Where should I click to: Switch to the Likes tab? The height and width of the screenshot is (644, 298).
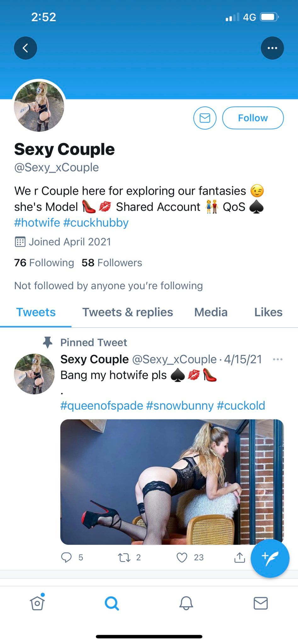[268, 312]
